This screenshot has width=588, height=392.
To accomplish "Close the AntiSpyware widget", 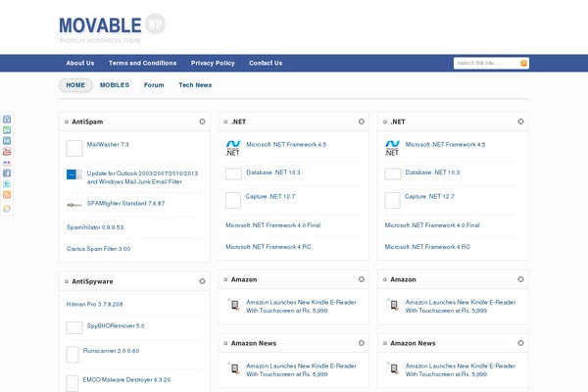I will pyautogui.click(x=202, y=281).
